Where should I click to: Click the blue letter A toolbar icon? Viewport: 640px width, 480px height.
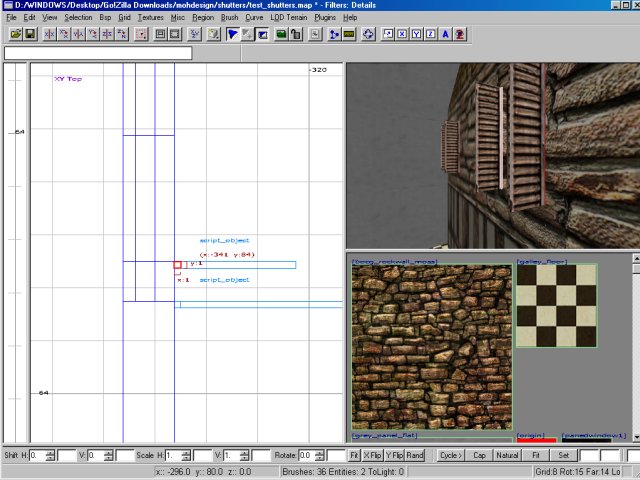click(x=444, y=34)
